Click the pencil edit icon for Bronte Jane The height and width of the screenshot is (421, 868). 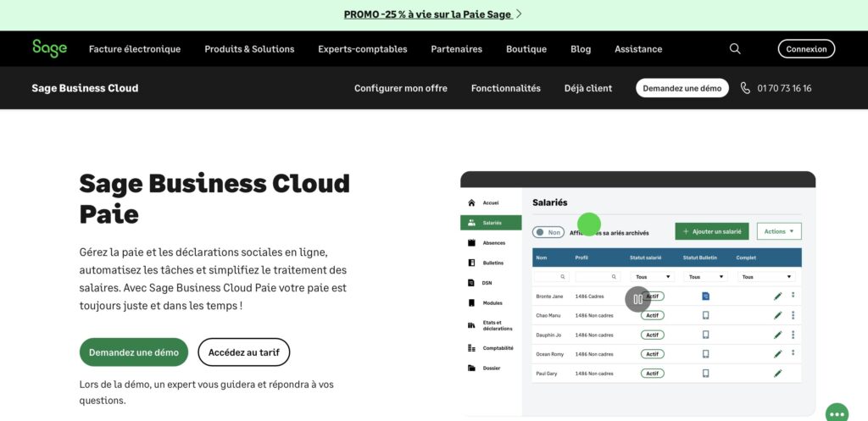click(778, 296)
